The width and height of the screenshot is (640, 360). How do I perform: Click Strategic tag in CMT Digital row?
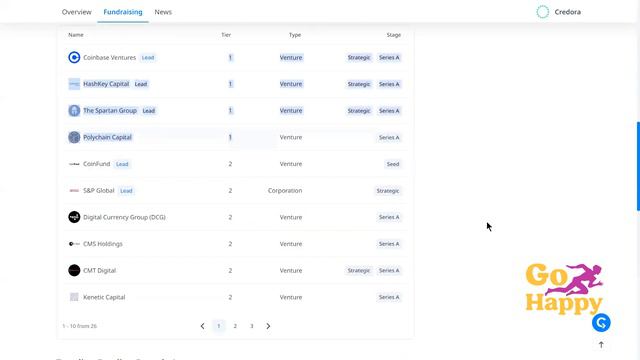(x=359, y=270)
